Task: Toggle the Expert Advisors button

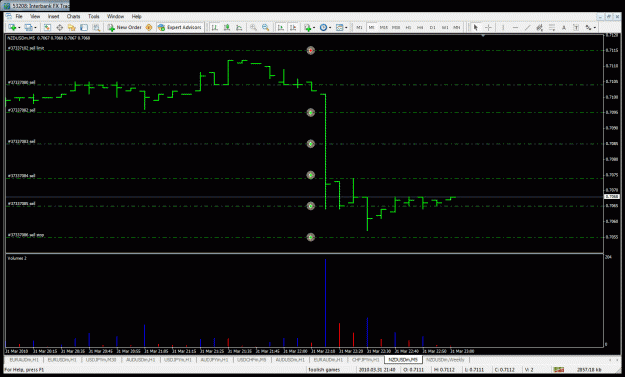Action: 180,27
